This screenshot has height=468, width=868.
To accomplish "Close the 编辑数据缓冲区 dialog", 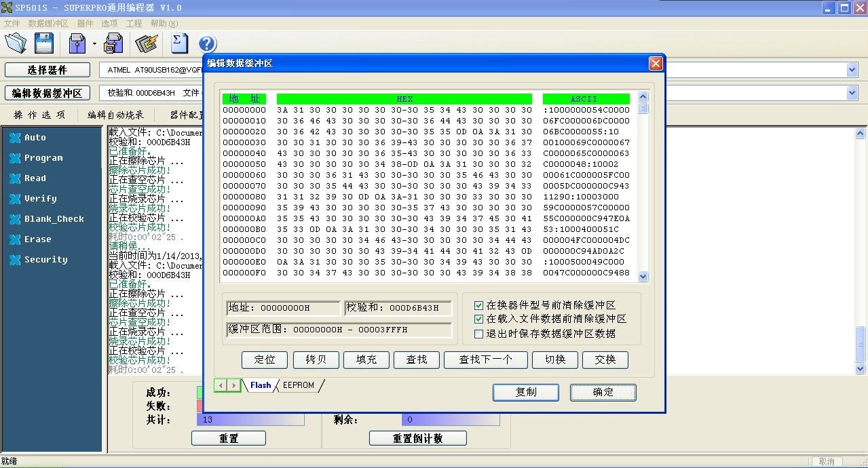I will click(655, 63).
